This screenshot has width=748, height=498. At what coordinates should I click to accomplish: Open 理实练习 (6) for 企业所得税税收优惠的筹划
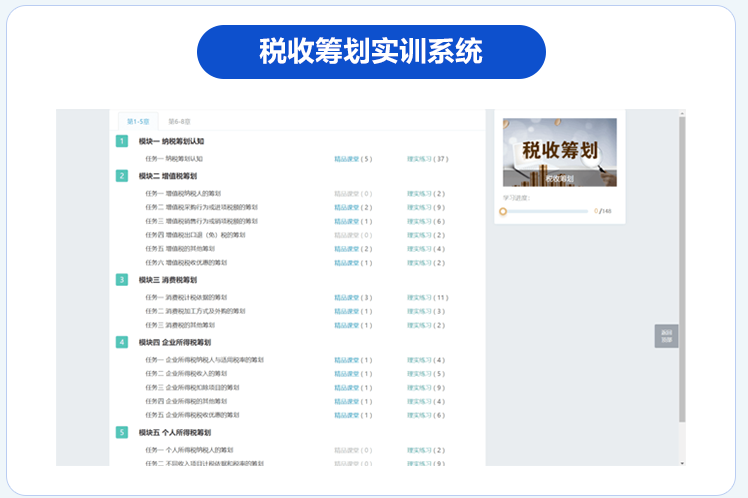point(426,415)
